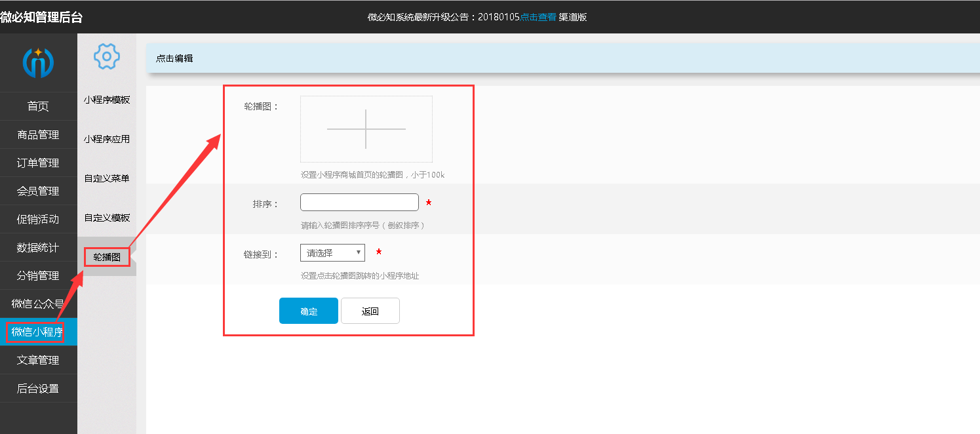980x434 pixels.
Task: Expand the link destination selector arrow
Action: 358,252
